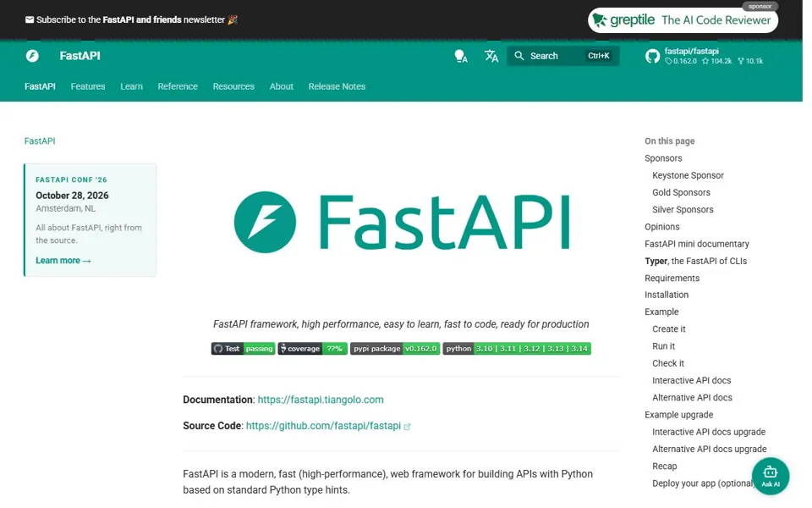Jump to Silver Sponsors section
Viewport: 812px width, 508px height.
pos(683,209)
